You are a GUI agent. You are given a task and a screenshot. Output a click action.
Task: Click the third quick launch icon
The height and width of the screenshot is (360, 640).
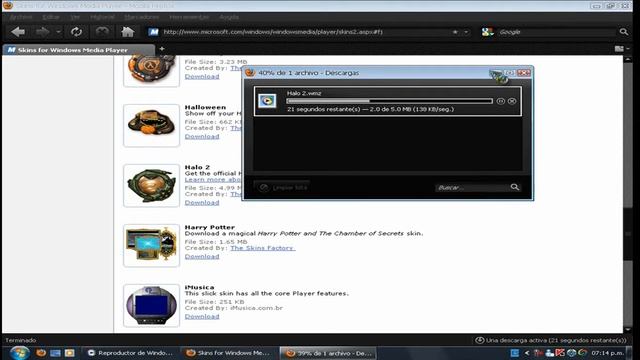coord(69,353)
